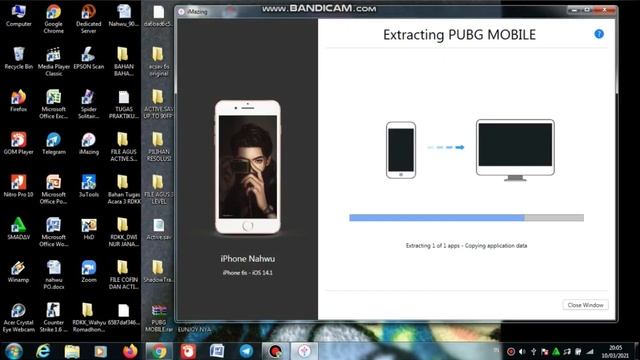Screen dimensions: 640x360
Task: Click the iPhone Nahwu device image
Action: (248, 167)
